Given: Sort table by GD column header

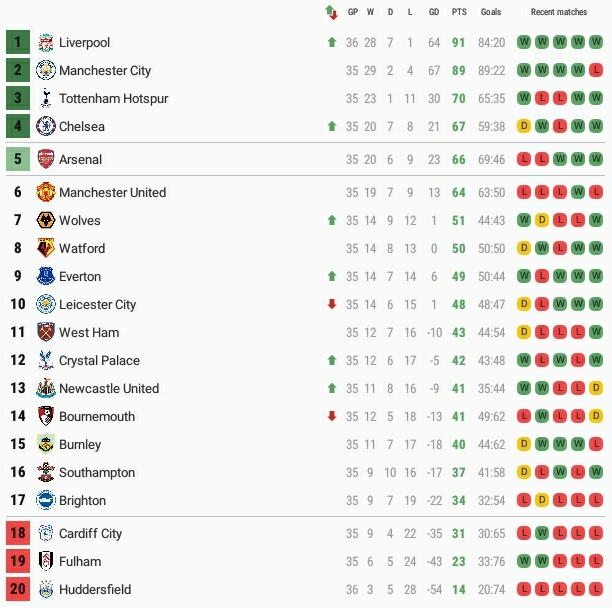Looking at the screenshot, I should pyautogui.click(x=434, y=12).
